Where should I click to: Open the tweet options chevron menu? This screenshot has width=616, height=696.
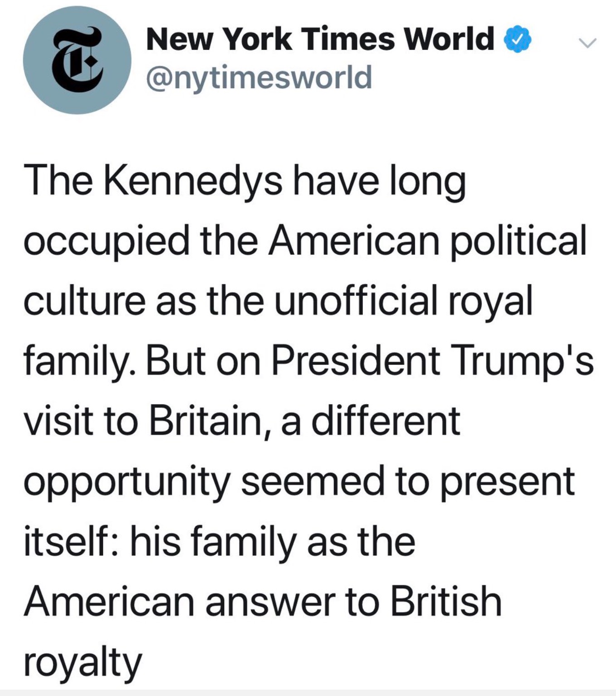(x=587, y=43)
